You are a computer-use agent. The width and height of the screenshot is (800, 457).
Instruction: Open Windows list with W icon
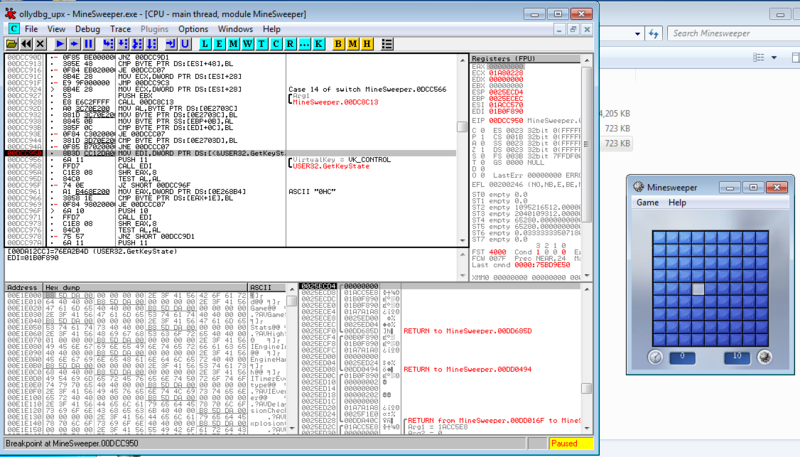click(248, 44)
